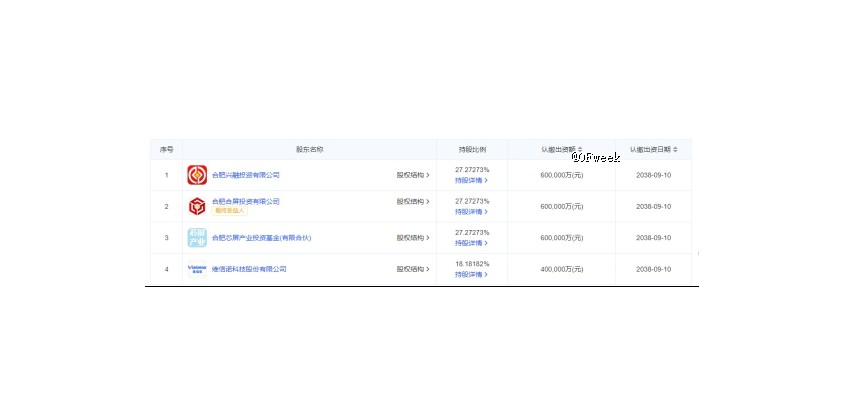The image size is (845, 420).
Task: Select the 600,000万(元) amount in row 3
Action: (x=562, y=238)
